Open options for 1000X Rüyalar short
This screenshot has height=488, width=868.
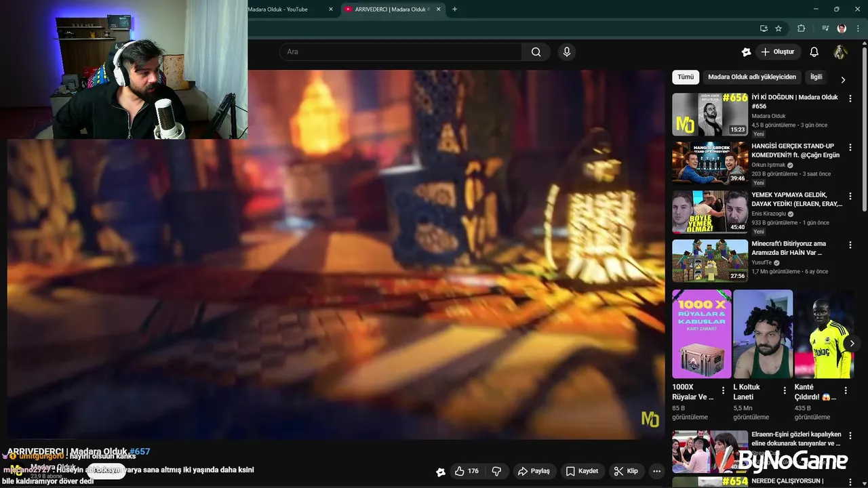(x=723, y=390)
